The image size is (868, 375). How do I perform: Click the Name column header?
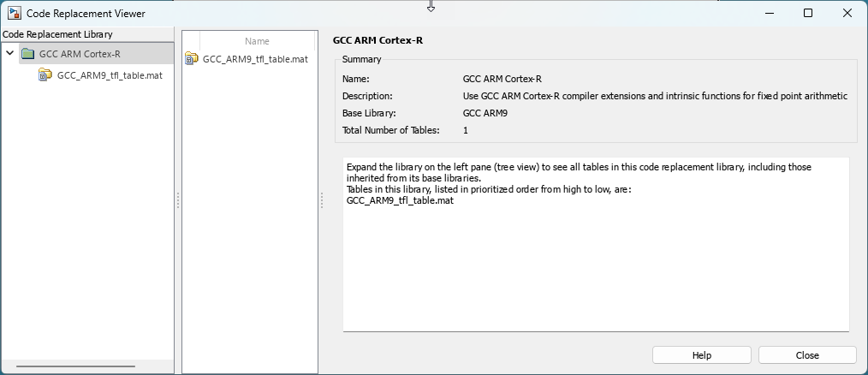(257, 41)
